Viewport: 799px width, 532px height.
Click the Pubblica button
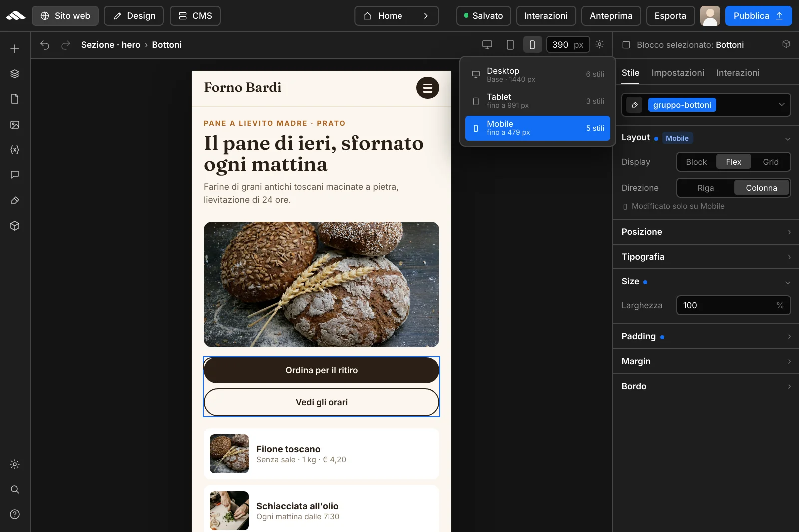click(x=758, y=16)
